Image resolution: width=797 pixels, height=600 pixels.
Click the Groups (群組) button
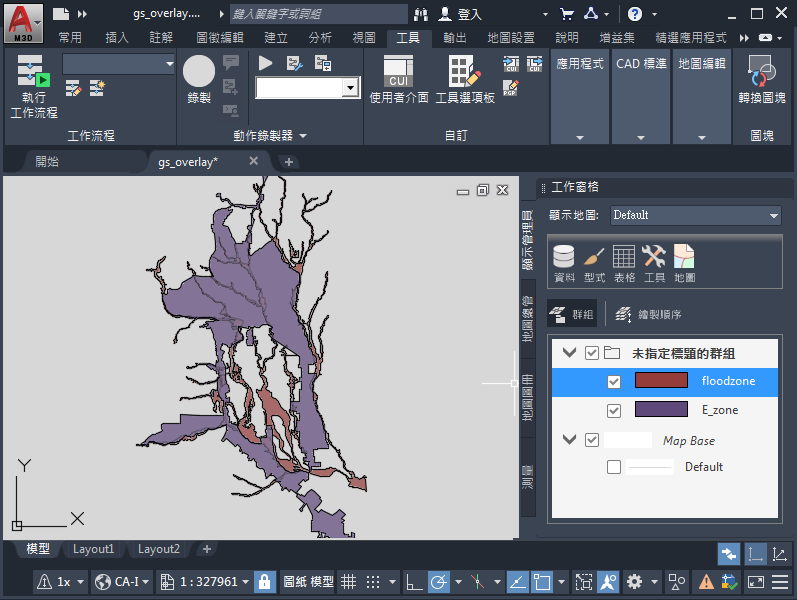[x=573, y=314]
